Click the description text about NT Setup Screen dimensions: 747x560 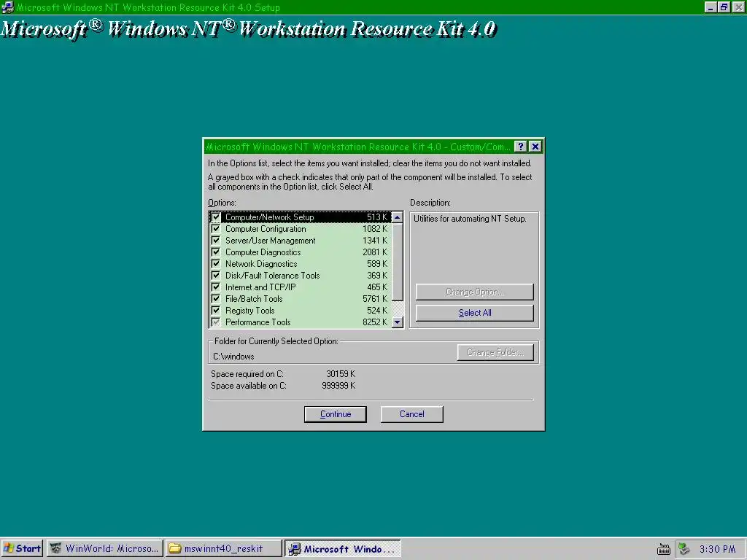[470, 219]
